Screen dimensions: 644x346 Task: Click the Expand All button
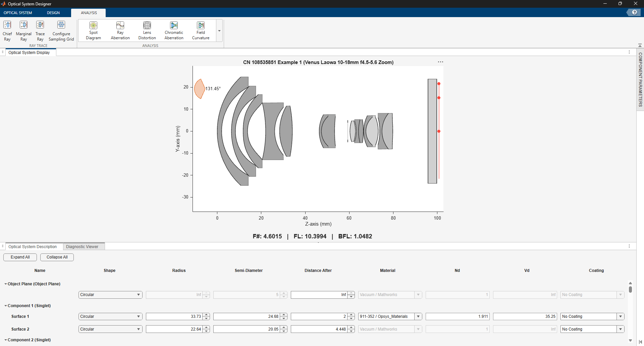tap(20, 257)
